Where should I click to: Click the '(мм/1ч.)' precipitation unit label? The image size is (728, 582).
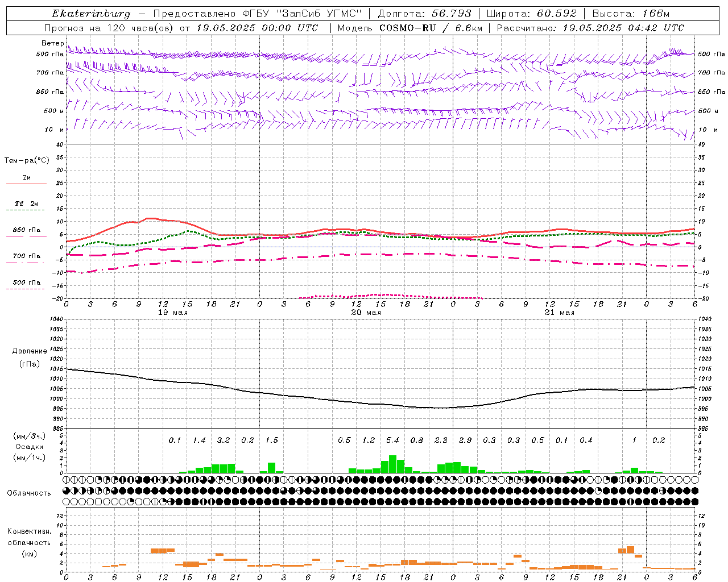(x=28, y=458)
